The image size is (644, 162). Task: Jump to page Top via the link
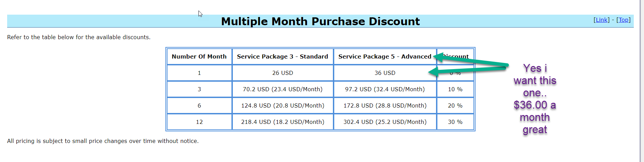[x=624, y=20]
